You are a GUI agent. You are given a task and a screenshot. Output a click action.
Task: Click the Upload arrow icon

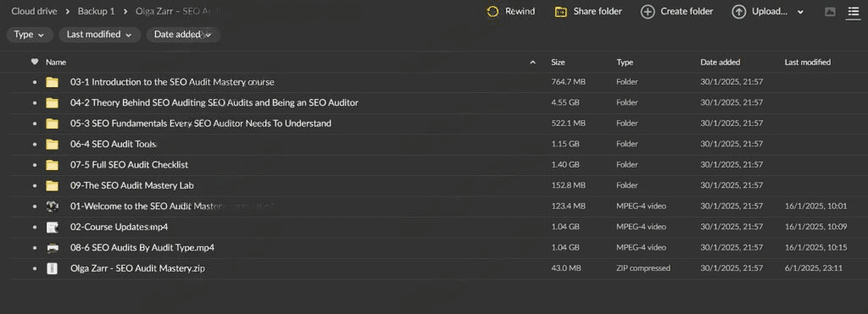point(738,12)
